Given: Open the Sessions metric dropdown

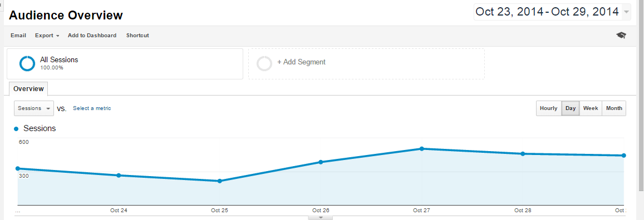Looking at the screenshot, I should pos(34,108).
